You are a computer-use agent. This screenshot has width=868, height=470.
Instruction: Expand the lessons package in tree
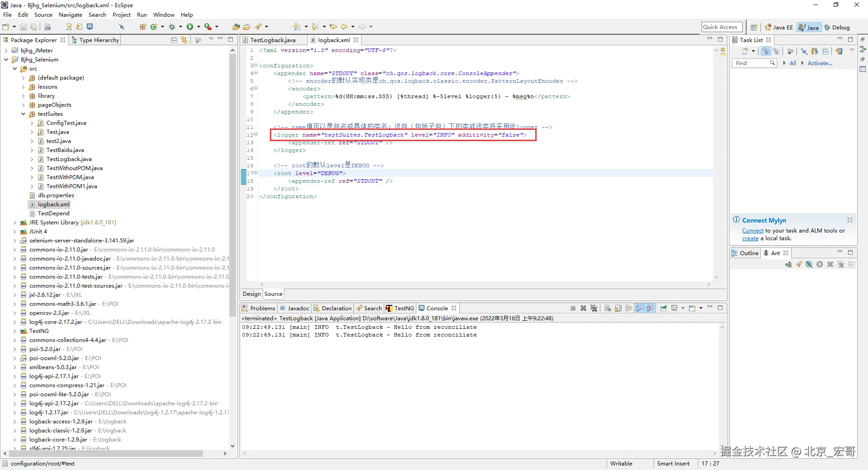(x=24, y=87)
